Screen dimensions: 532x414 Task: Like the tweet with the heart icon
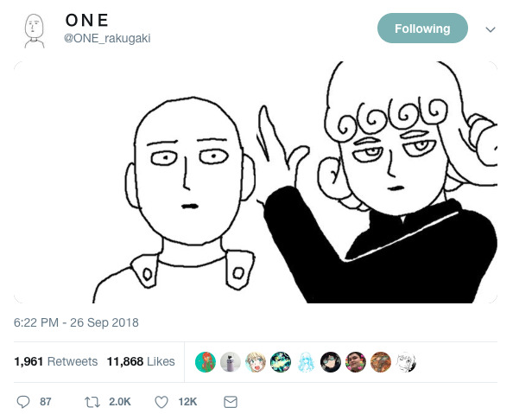point(161,402)
